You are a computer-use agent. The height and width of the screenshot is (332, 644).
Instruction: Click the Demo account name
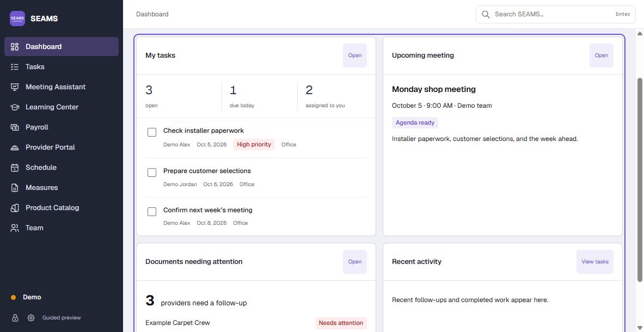click(x=32, y=298)
